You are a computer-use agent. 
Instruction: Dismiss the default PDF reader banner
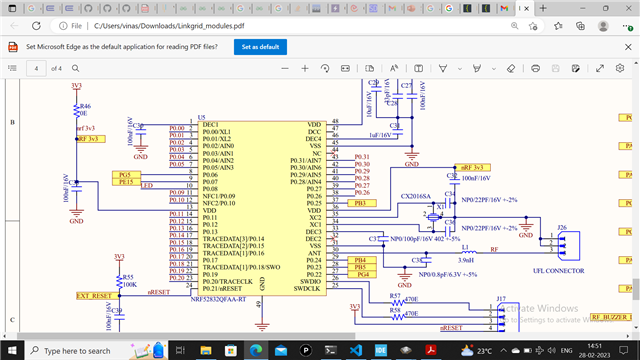628,47
